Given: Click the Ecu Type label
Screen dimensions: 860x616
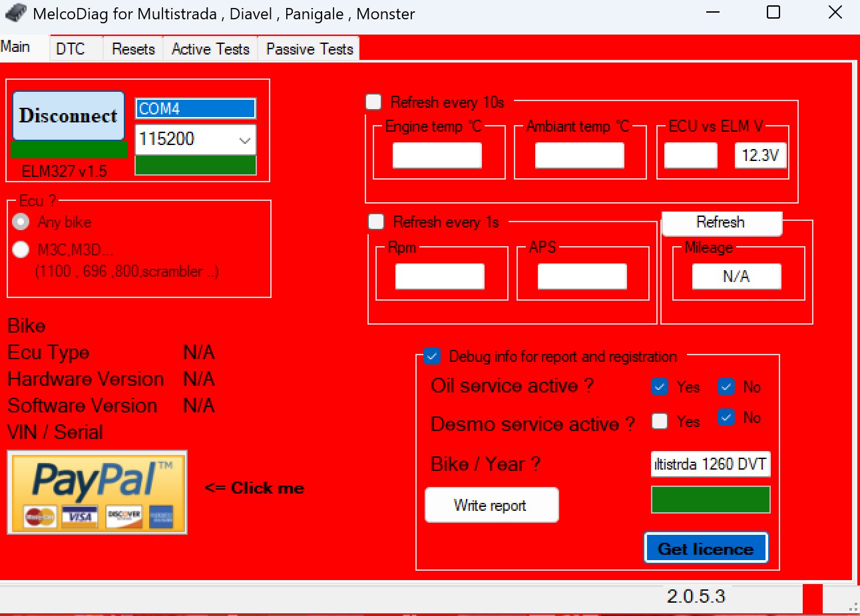Looking at the screenshot, I should pyautogui.click(x=49, y=353).
